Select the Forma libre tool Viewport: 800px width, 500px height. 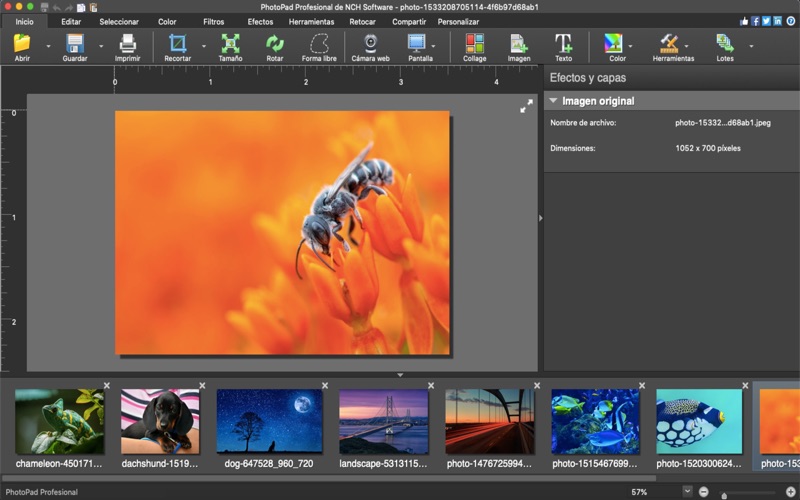319,43
